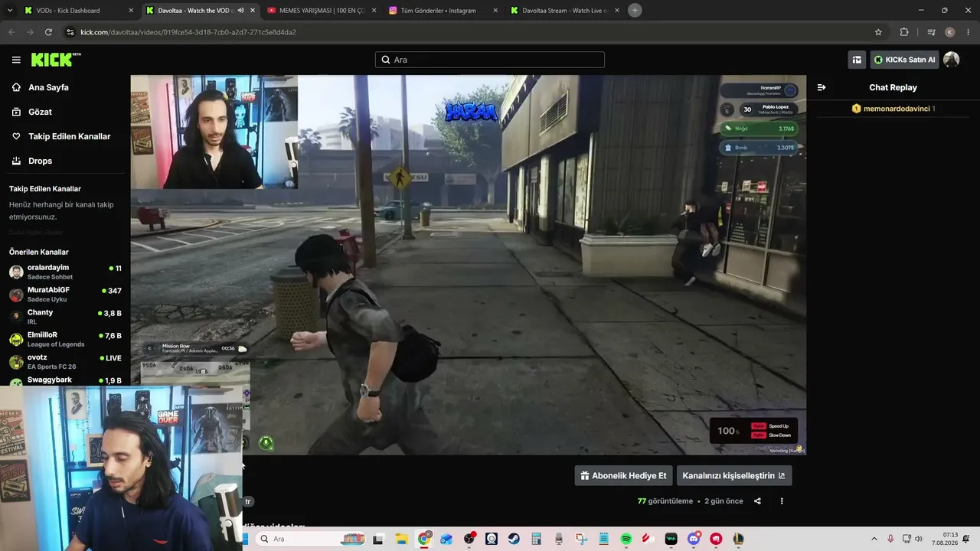
Task: Open League of Legends from the taskbar
Action: click(738, 540)
